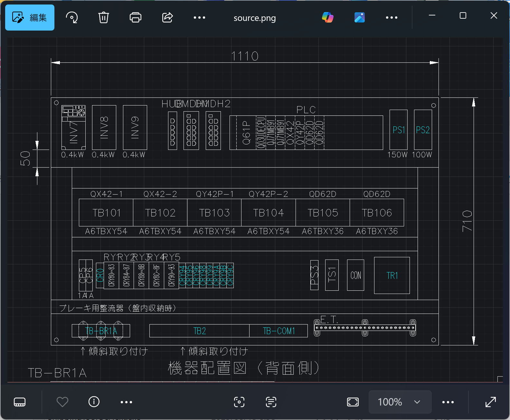Image resolution: width=510 pixels, height=420 pixels.
Task: Scan text in the image
Action: (x=271, y=402)
